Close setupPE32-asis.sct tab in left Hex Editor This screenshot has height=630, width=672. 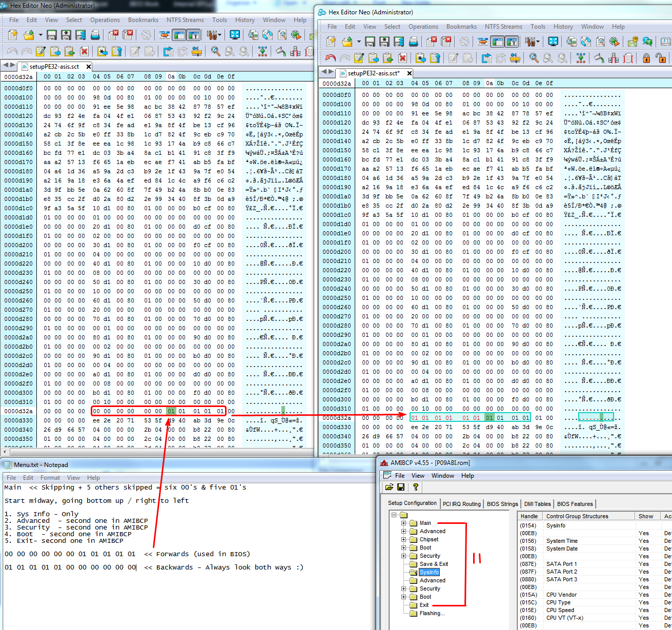click(88, 67)
